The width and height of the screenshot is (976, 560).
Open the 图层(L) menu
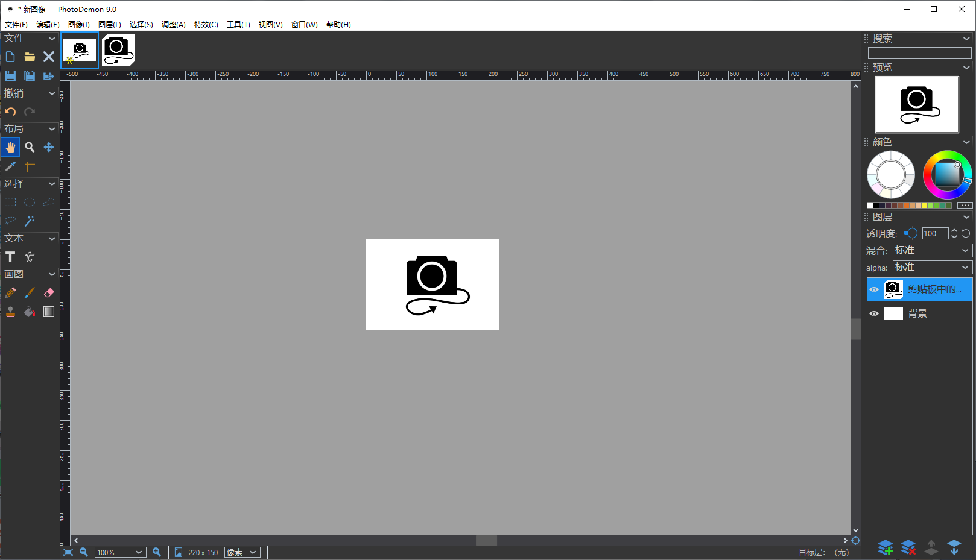109,25
